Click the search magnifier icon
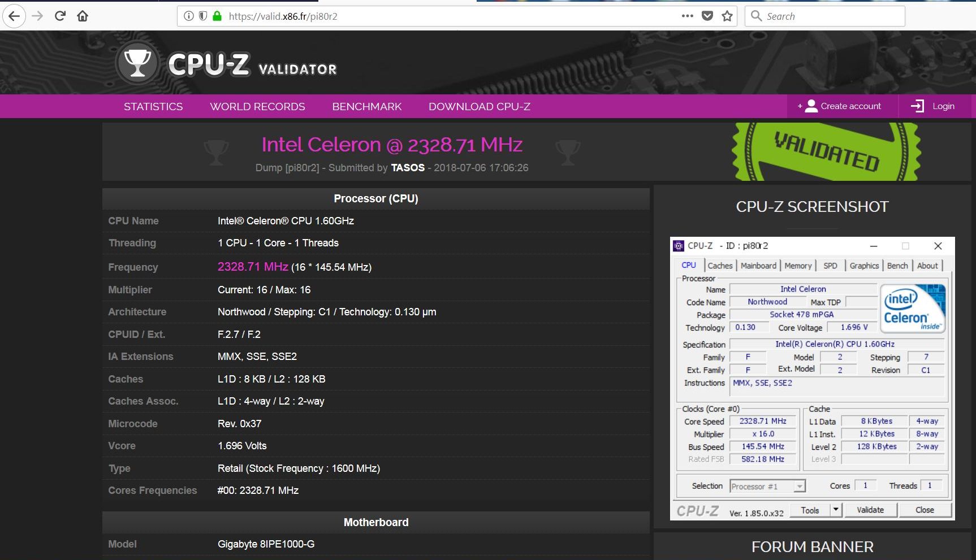 pyautogui.click(x=756, y=16)
